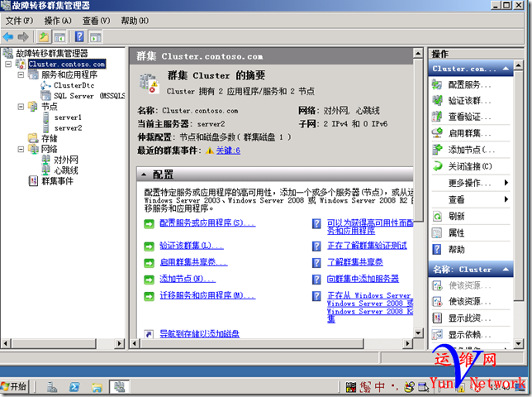The width and height of the screenshot is (532, 397).
Task: Collapse the 网络 tree node
Action: (x=21, y=149)
